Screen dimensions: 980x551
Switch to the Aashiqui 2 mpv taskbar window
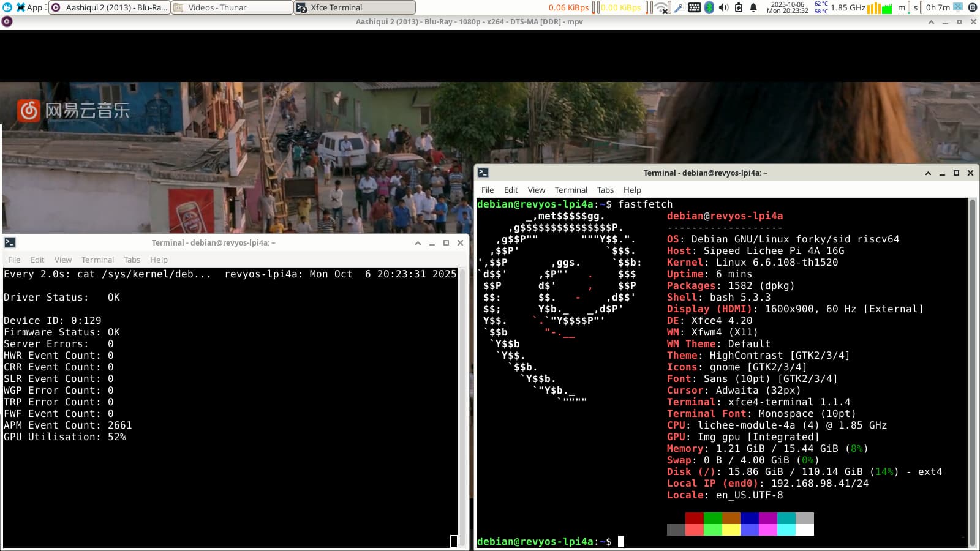point(110,7)
